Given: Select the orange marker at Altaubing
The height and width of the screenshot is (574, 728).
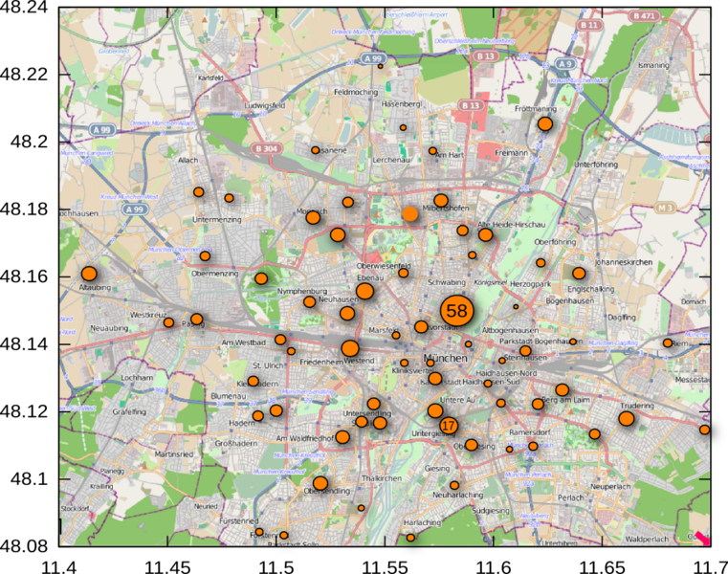Looking at the screenshot, I should [89, 274].
